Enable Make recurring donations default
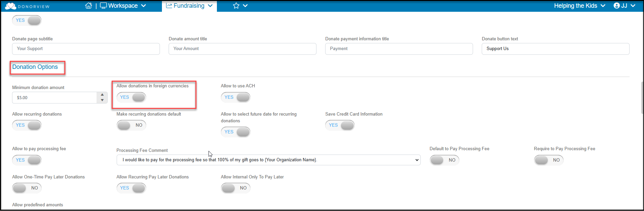This screenshot has height=211, width=644. pos(131,125)
